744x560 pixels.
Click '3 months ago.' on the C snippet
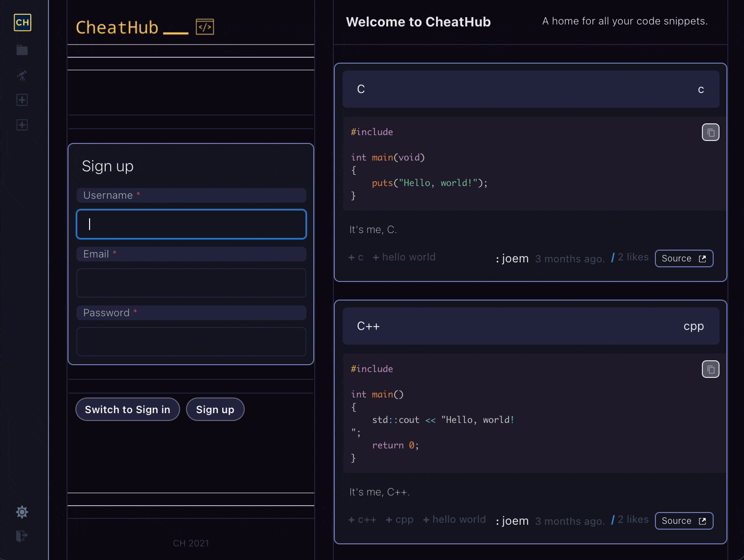570,259
